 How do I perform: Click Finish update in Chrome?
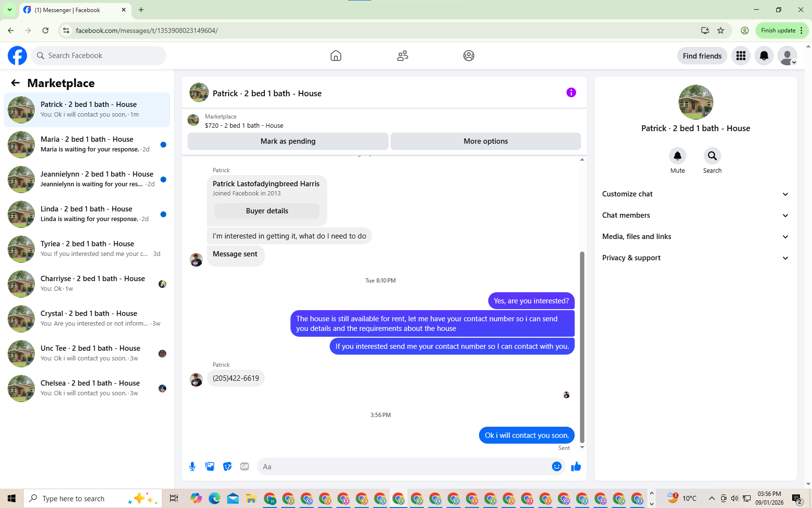click(x=782, y=30)
